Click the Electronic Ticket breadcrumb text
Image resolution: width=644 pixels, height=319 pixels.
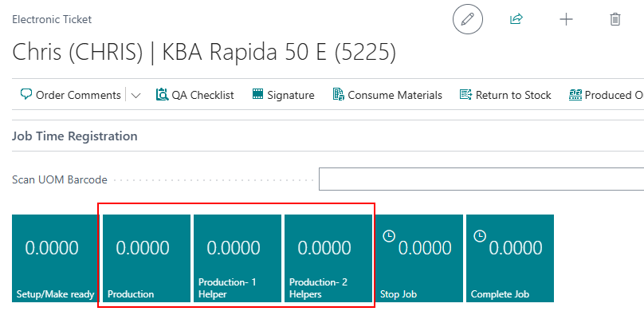52,19
